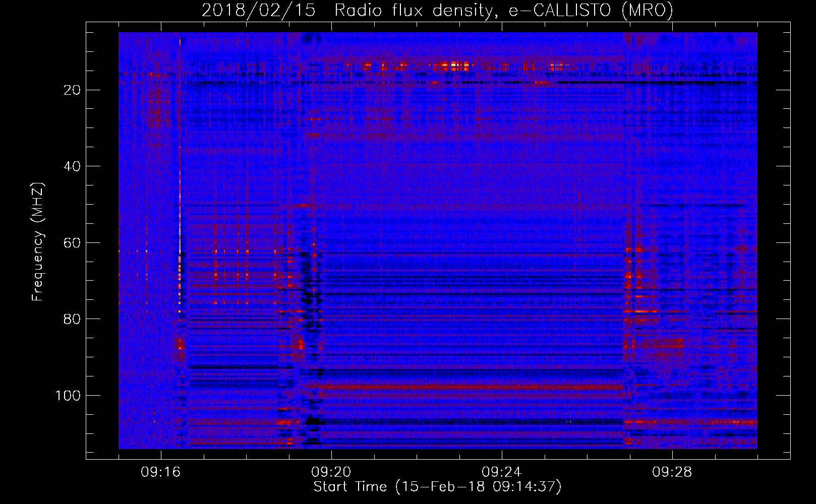Click the 09:24 time tick label
This screenshot has height=504, width=816.
(x=502, y=472)
